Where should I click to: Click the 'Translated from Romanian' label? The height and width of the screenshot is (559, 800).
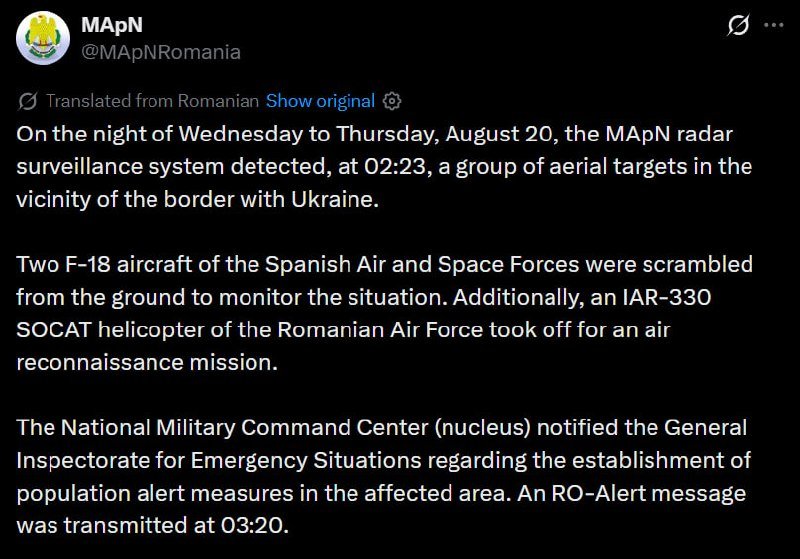(x=153, y=101)
